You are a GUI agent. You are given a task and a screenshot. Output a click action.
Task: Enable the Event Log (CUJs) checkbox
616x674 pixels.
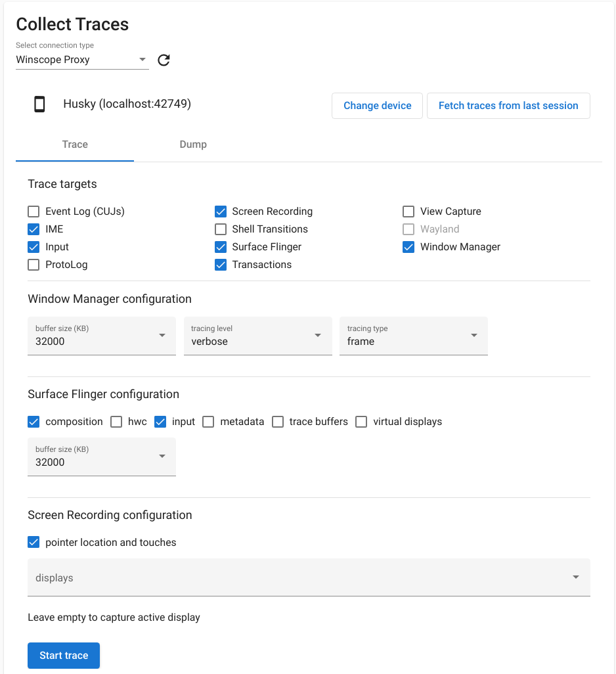click(33, 212)
